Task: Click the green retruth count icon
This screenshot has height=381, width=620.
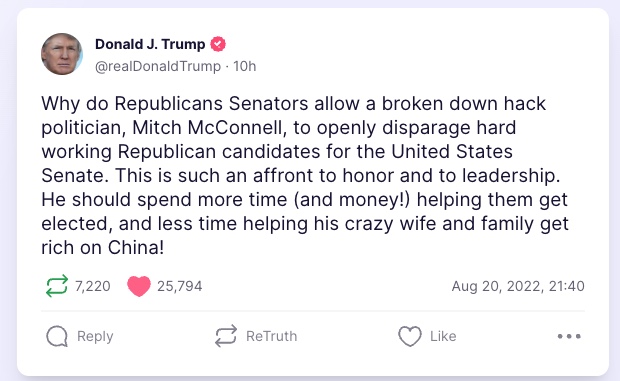Action: click(57, 286)
